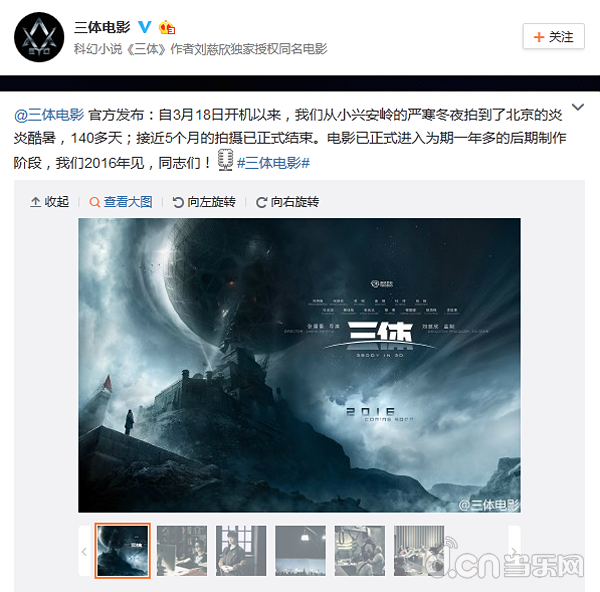The width and height of the screenshot is (600, 592).
Task: Select the first poster thumbnail
Action: [x=122, y=551]
